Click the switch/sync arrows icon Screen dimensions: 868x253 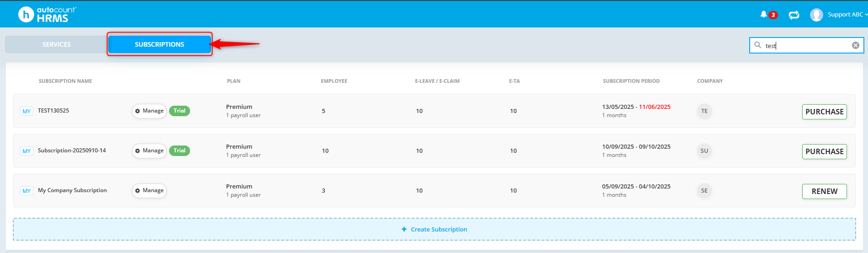click(x=794, y=15)
